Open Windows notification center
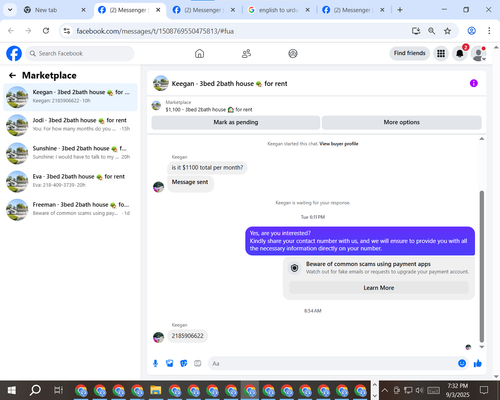Image resolution: width=500 pixels, height=400 pixels. (x=484, y=390)
